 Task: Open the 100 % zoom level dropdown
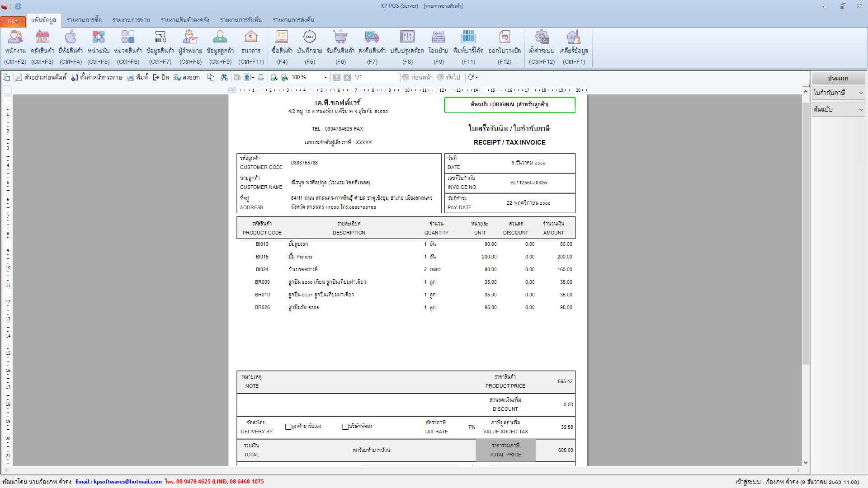point(325,77)
